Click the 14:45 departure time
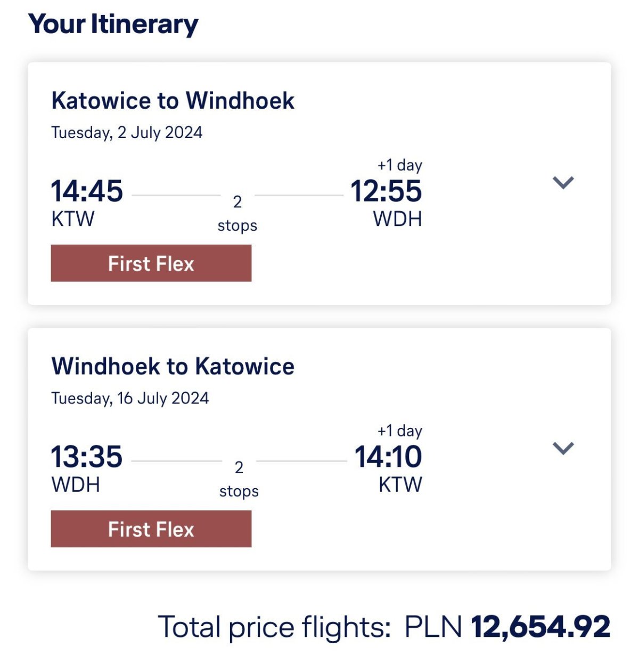The image size is (639, 672). coord(87,191)
